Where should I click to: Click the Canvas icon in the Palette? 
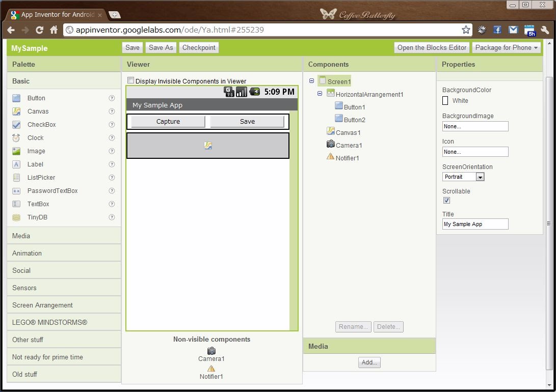click(x=17, y=111)
